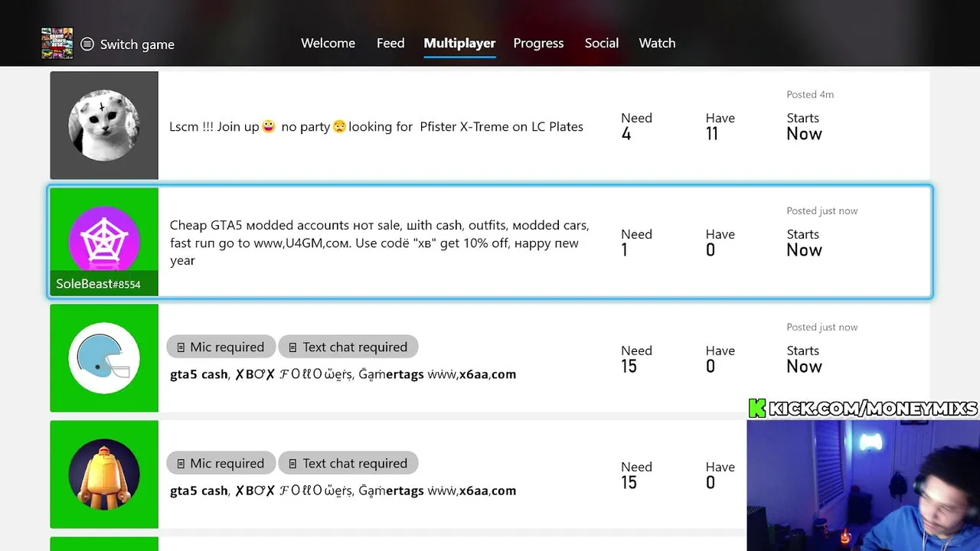Click Have 0 in robot avatar post
Viewport: 980px width, 551px height.
point(720,475)
